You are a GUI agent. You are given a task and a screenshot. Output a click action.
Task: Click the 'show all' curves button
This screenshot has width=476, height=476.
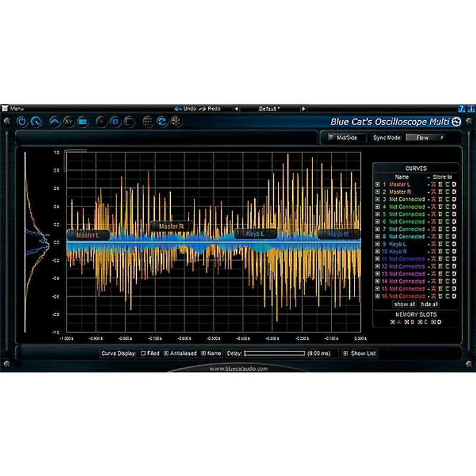tap(405, 304)
